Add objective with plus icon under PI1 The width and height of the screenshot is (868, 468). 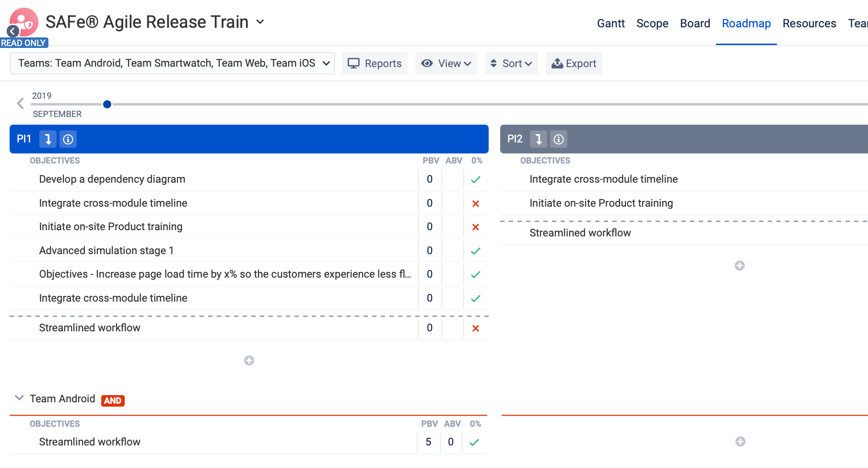coord(249,361)
